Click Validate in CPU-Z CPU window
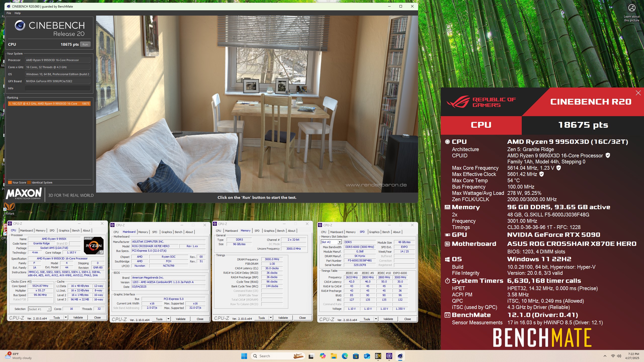The width and height of the screenshot is (644, 362). click(78, 318)
